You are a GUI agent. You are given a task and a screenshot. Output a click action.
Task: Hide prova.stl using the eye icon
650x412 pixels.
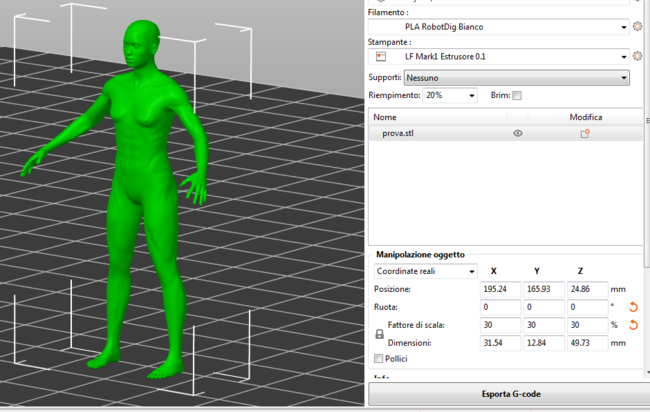coord(518,133)
